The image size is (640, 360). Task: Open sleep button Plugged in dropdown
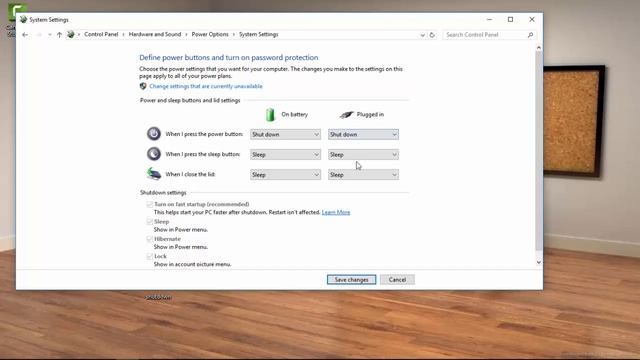click(x=363, y=155)
